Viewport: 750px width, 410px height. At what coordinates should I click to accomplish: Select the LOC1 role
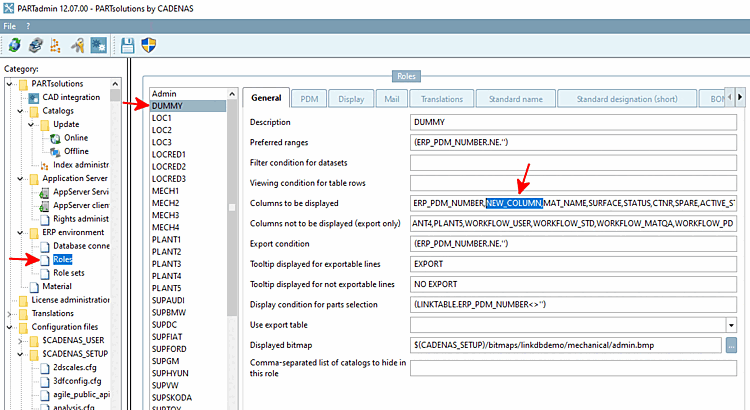click(188, 118)
